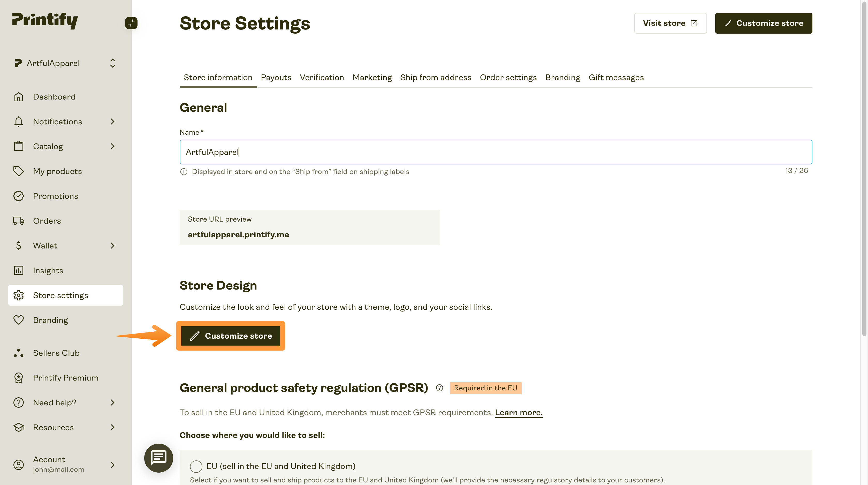
Task: Click the info icon under Name field
Action: tap(184, 172)
